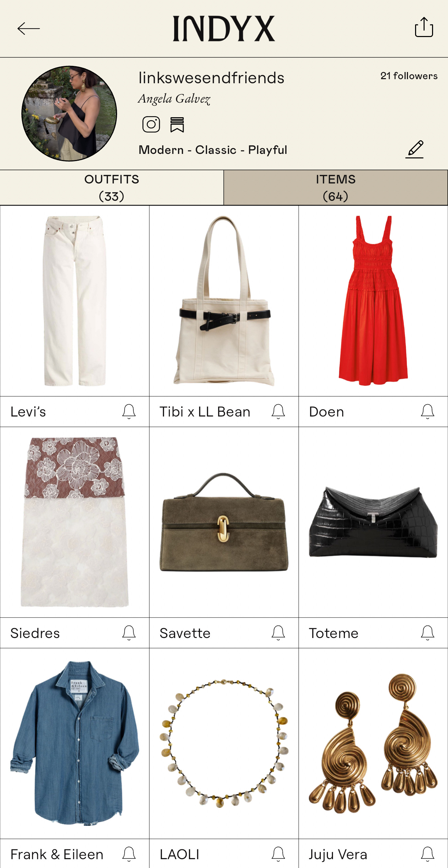This screenshot has width=448, height=868.
Task: Open the Savette suede handbag item
Action: [x=224, y=522]
